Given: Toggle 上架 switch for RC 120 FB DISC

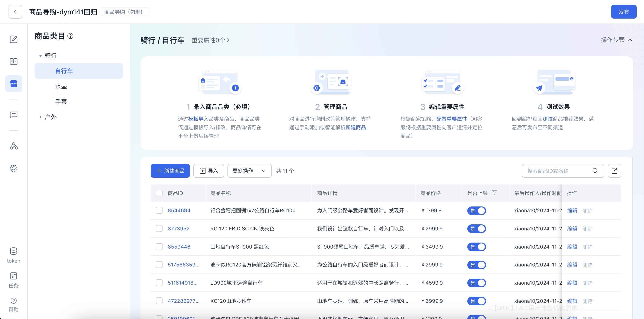Looking at the screenshot, I should click(476, 229).
